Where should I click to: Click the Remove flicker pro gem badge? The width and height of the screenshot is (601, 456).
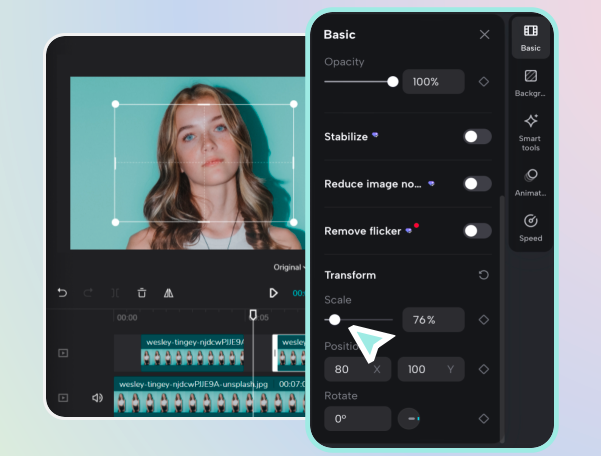pyautogui.click(x=409, y=230)
